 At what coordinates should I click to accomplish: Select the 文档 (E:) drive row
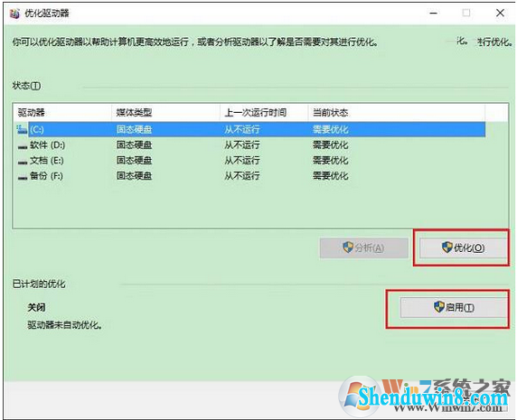point(250,161)
